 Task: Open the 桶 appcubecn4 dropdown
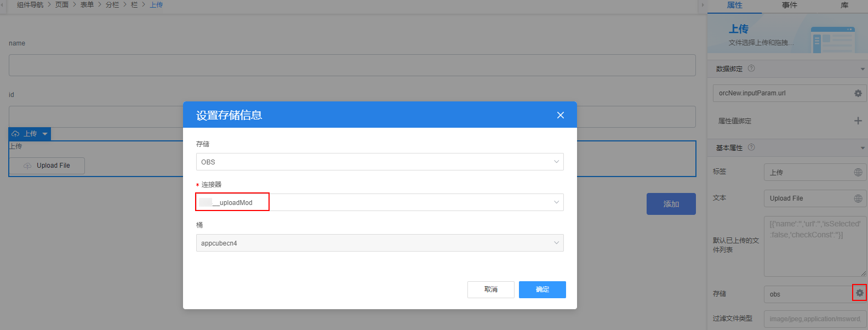coord(380,243)
